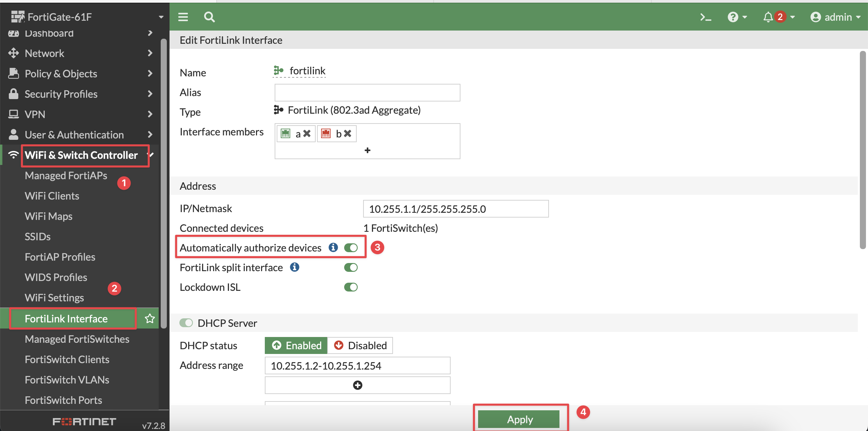Viewport: 868px width, 431px height.
Task: Expand the Dashboard menu chevron
Action: coord(150,33)
